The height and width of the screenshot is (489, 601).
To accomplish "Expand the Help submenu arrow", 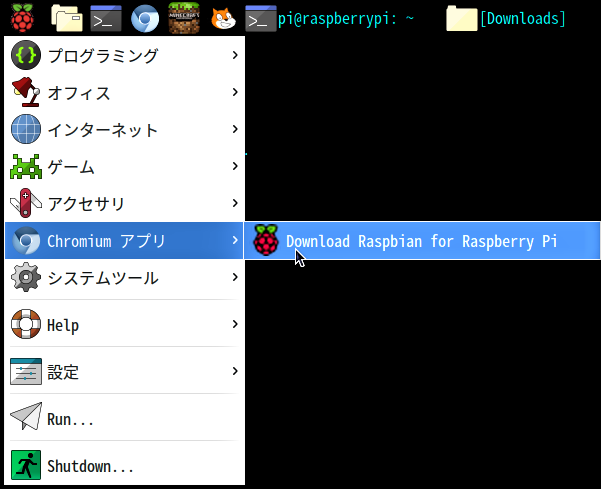I will point(235,324).
